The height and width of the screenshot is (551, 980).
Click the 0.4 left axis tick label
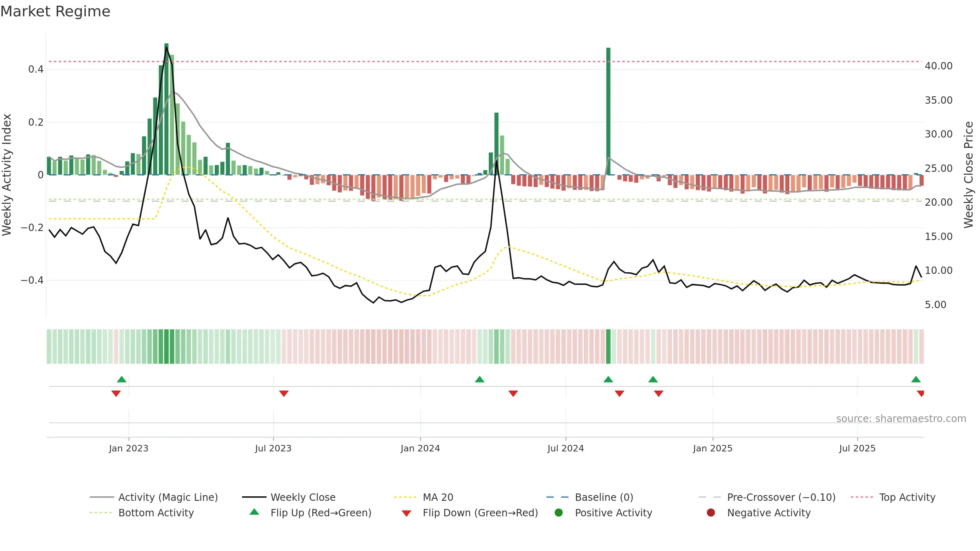(x=36, y=69)
